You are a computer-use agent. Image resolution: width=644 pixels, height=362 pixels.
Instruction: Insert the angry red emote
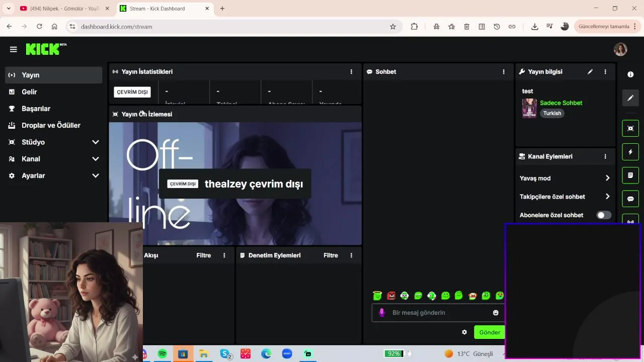[x=391, y=296]
